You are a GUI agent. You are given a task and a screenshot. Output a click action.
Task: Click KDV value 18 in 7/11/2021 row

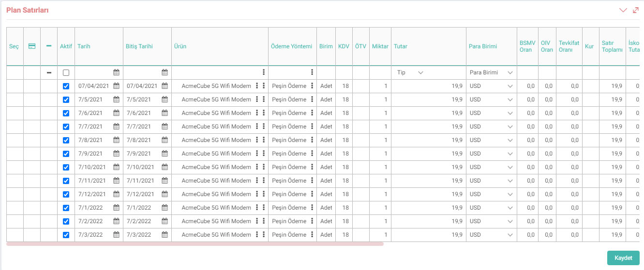345,181
